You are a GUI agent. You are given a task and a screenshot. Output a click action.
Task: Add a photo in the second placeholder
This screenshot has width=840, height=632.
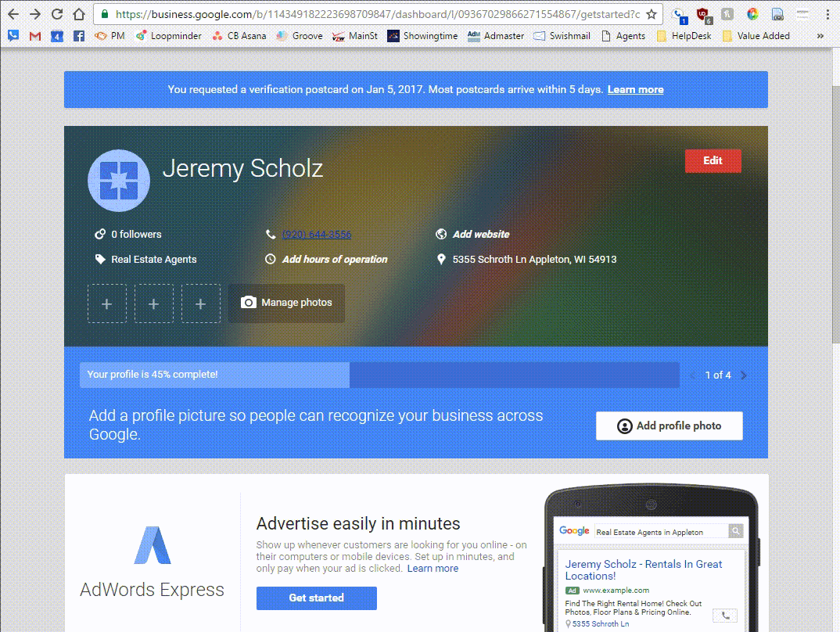154,303
